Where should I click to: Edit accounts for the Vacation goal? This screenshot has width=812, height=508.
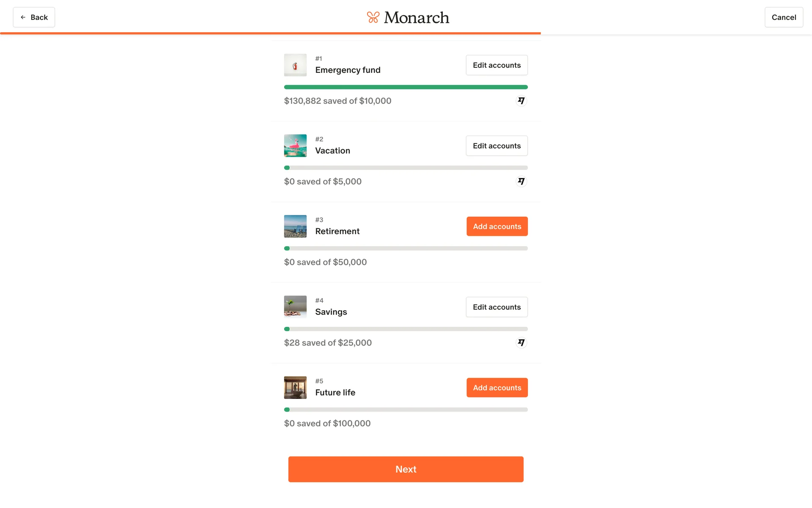tap(497, 146)
